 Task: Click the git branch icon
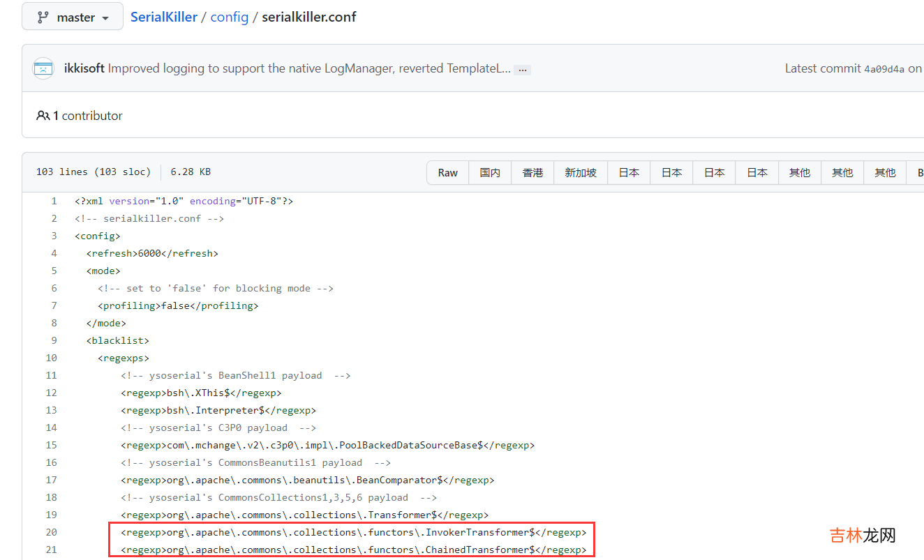43,17
